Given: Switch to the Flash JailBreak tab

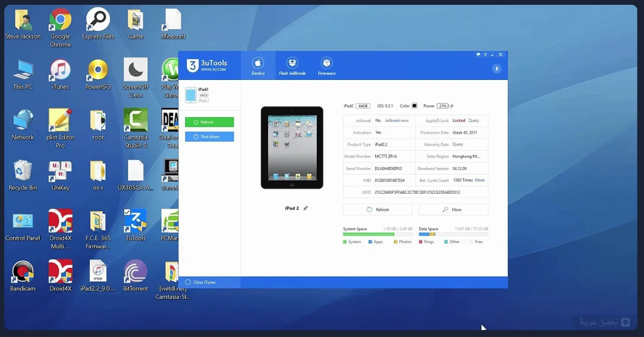Looking at the screenshot, I should point(292,66).
